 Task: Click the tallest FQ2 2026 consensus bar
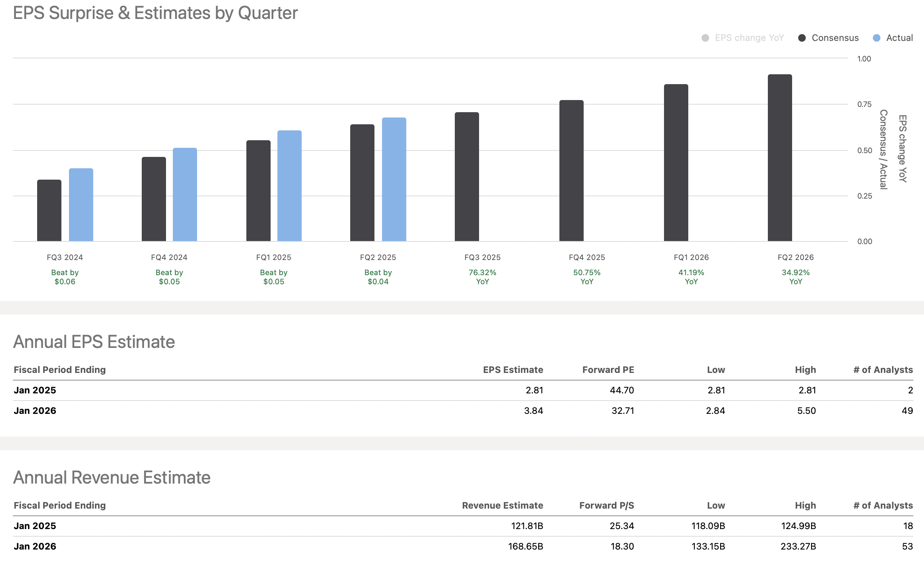780,158
